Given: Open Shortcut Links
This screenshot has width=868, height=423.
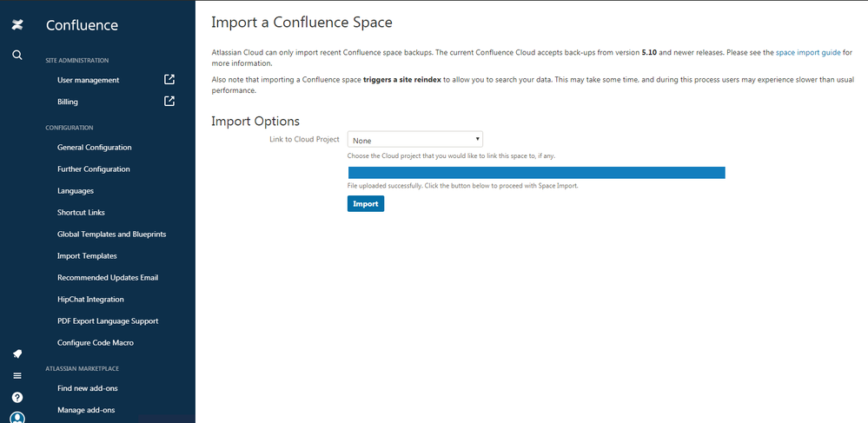Looking at the screenshot, I should (x=81, y=213).
